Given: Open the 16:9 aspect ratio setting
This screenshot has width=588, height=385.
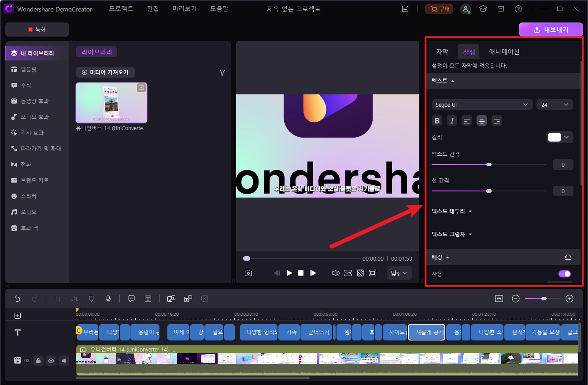Looking at the screenshot, I should [x=348, y=273].
